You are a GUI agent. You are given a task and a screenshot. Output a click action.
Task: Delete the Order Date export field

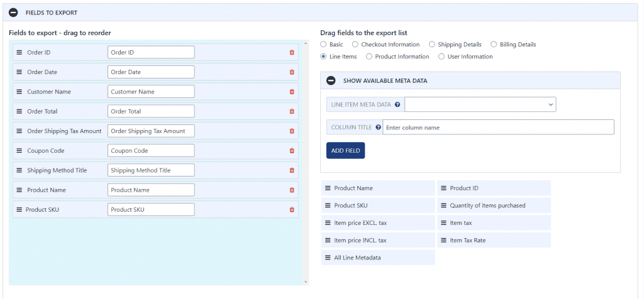pos(292,72)
